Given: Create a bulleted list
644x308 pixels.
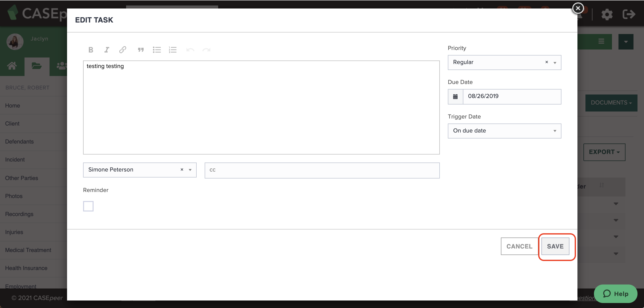Looking at the screenshot, I should (x=157, y=49).
